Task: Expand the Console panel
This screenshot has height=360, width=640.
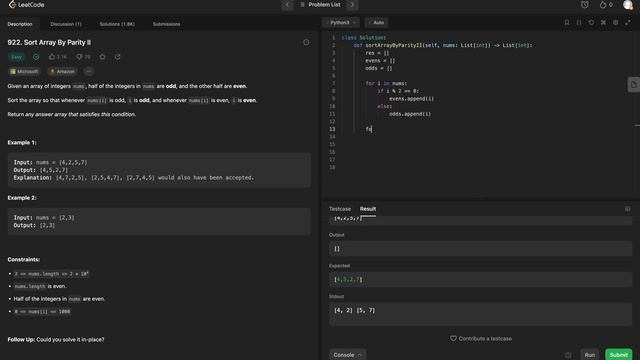Action: [347, 355]
